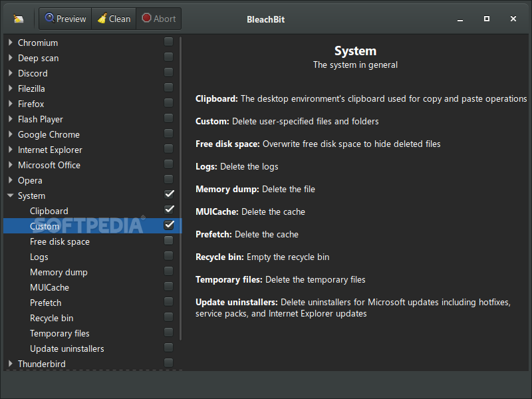Viewport: 532px width, 399px height.
Task: Uncheck the System checkbox
Action: point(169,194)
